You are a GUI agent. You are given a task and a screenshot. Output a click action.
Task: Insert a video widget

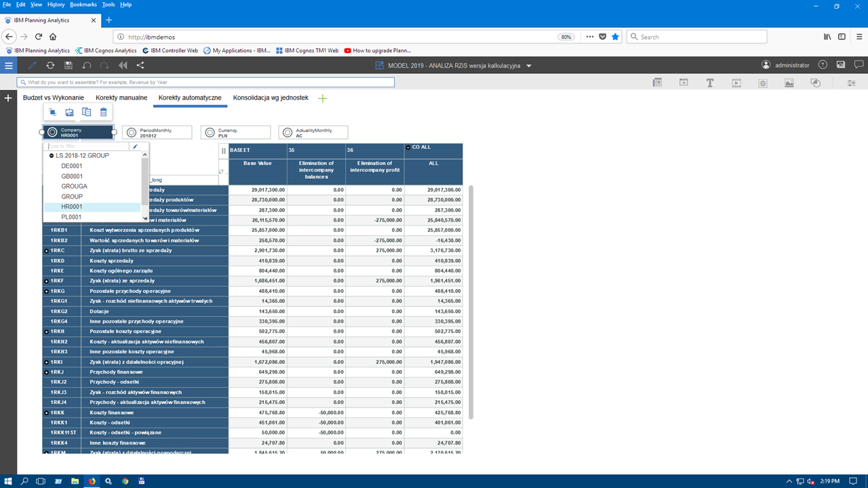click(x=736, y=83)
